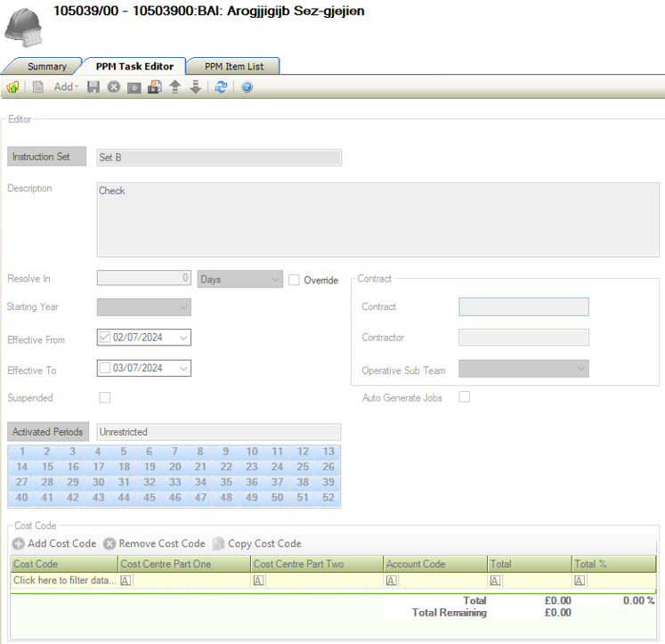Toggle the Override checkbox

[x=295, y=280]
